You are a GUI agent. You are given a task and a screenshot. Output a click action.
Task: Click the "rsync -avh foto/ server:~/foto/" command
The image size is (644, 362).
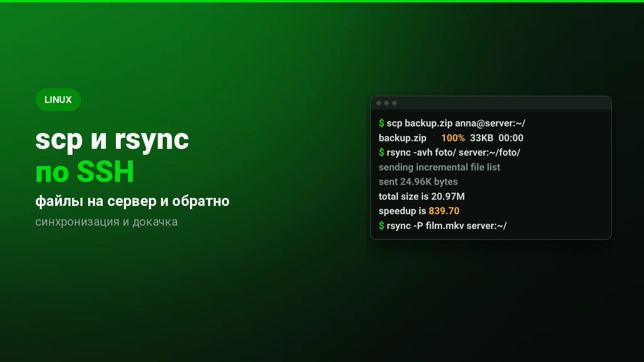coord(453,152)
